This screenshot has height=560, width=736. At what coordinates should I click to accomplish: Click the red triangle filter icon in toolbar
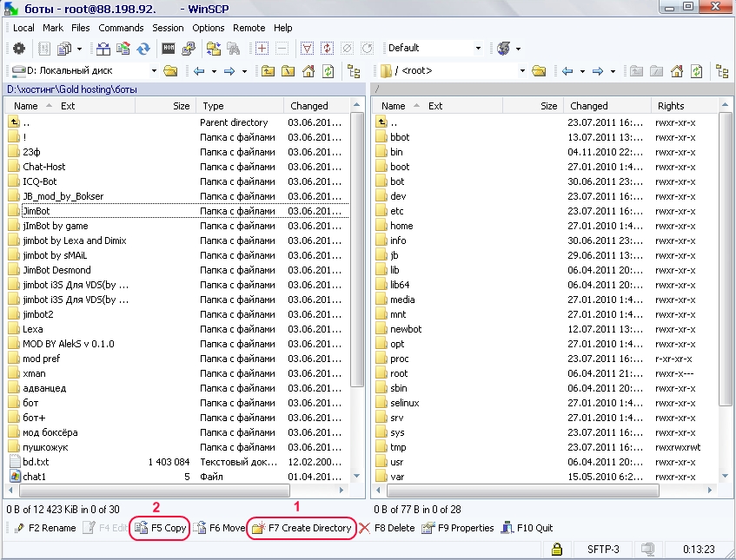[307, 48]
